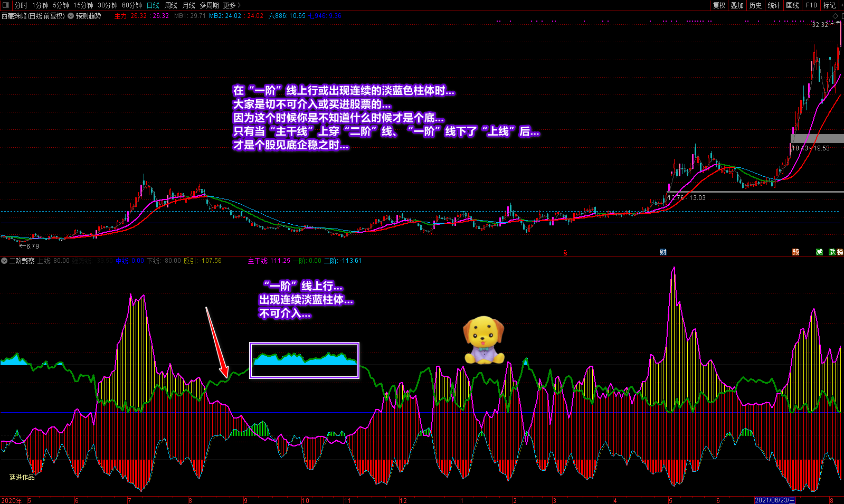The image size is (844, 504).
Task: Click the red S marker on chart
Action: tap(565, 253)
